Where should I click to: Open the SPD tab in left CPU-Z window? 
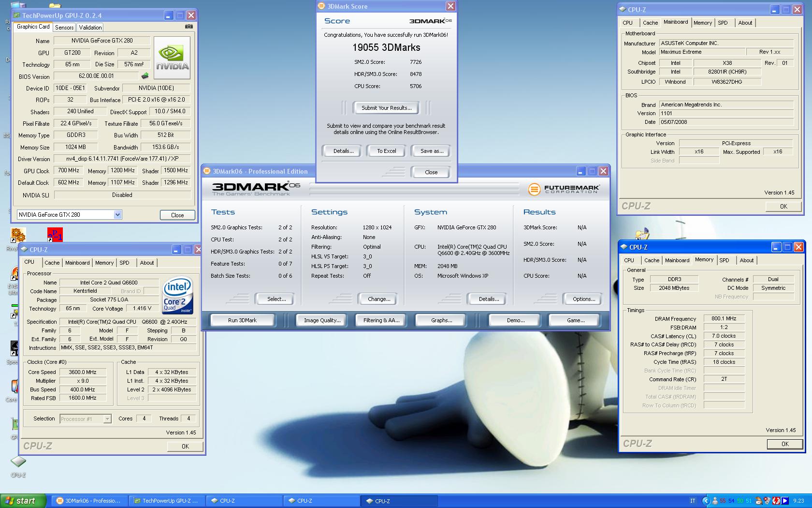click(x=124, y=263)
